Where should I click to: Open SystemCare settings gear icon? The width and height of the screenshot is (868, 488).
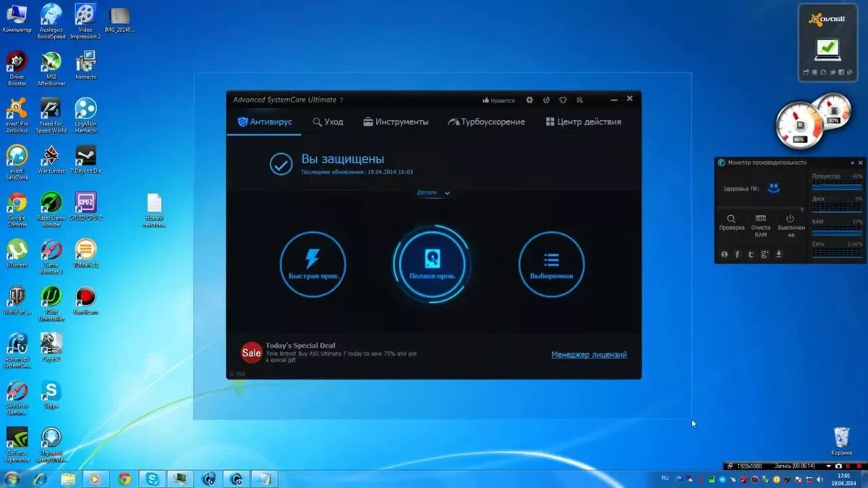[x=529, y=100]
